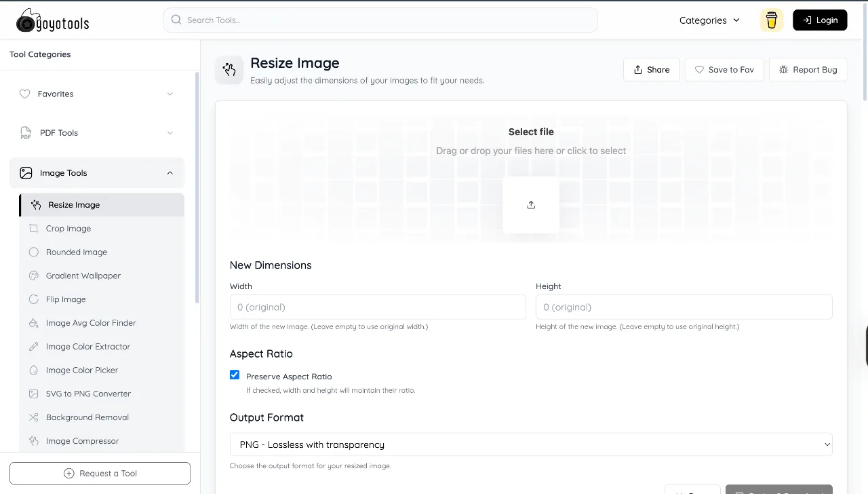This screenshot has height=494, width=868.
Task: Expand the Favorites category
Action: (97, 94)
